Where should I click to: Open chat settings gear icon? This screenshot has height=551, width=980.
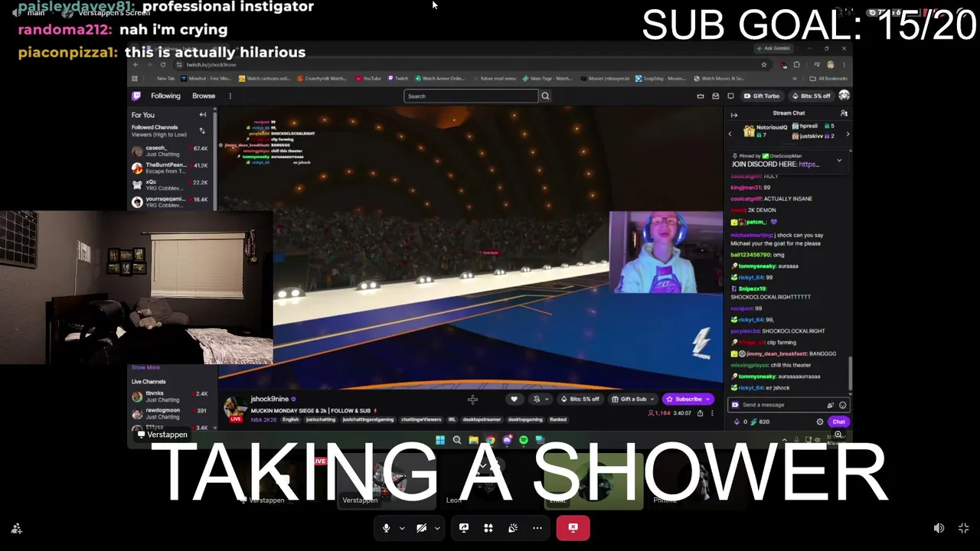click(820, 422)
